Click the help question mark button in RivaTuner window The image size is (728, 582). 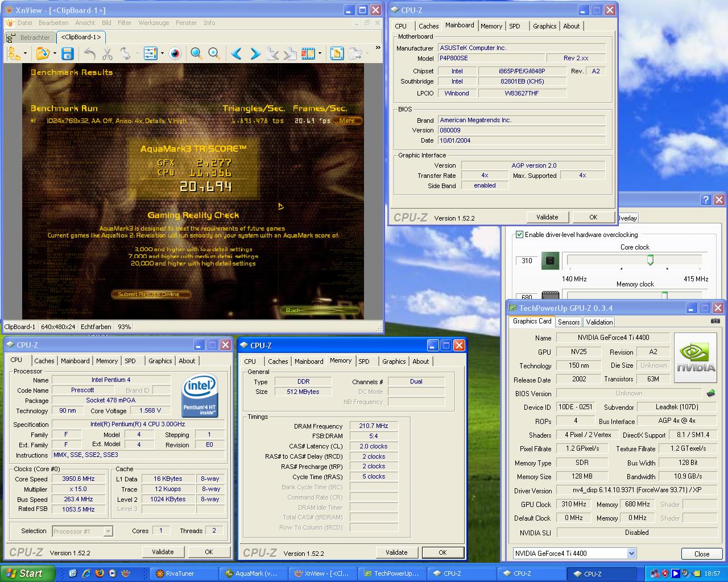click(x=706, y=199)
